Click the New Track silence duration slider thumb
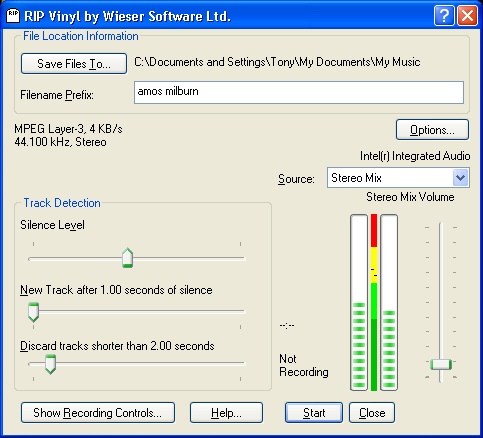This screenshot has height=438, width=483. coord(33,312)
